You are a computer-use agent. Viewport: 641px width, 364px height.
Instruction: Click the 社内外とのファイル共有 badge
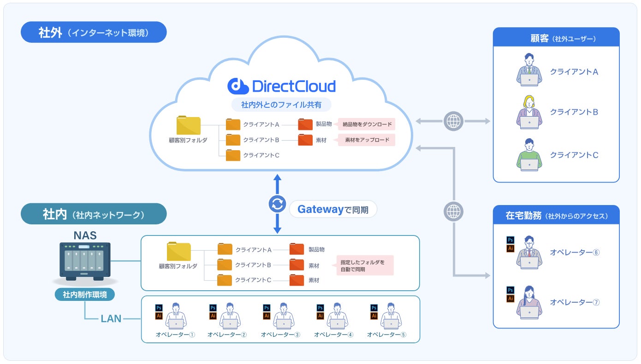point(281,105)
